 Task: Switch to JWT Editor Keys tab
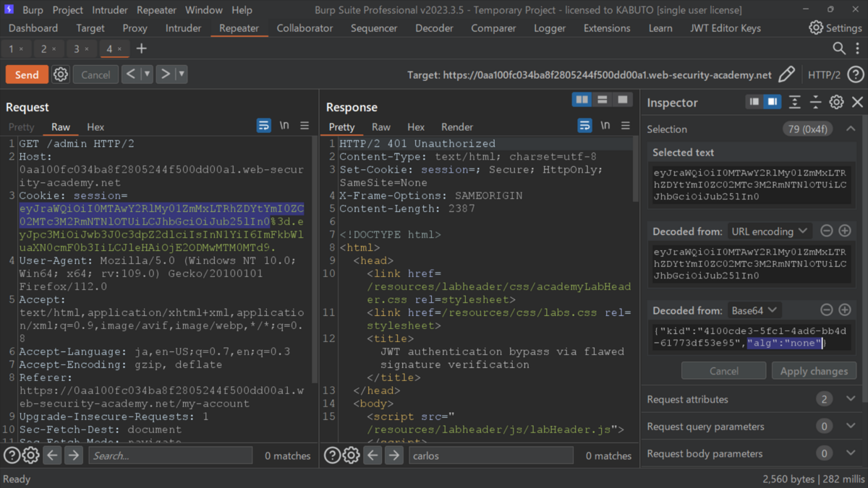pyautogui.click(x=726, y=28)
